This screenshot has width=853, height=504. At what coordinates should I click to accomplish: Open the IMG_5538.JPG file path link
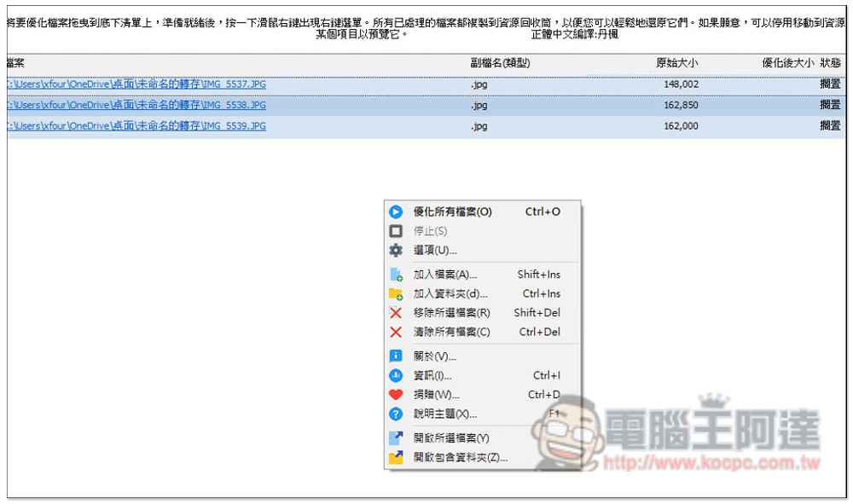(136, 105)
